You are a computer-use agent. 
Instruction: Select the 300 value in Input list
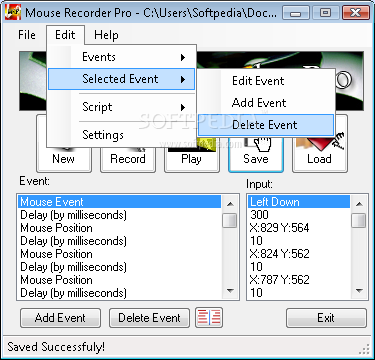pos(299,215)
